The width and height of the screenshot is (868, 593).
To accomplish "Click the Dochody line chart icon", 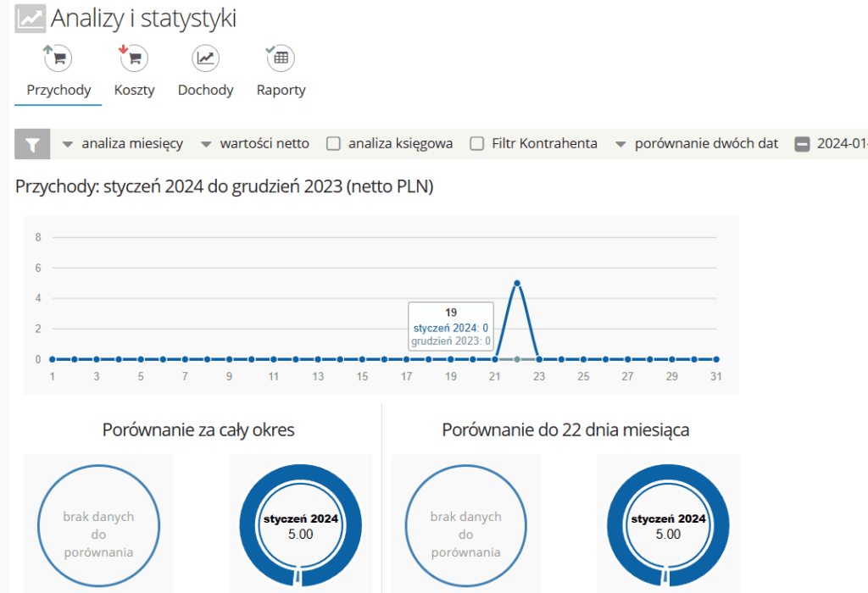I will 204,58.
